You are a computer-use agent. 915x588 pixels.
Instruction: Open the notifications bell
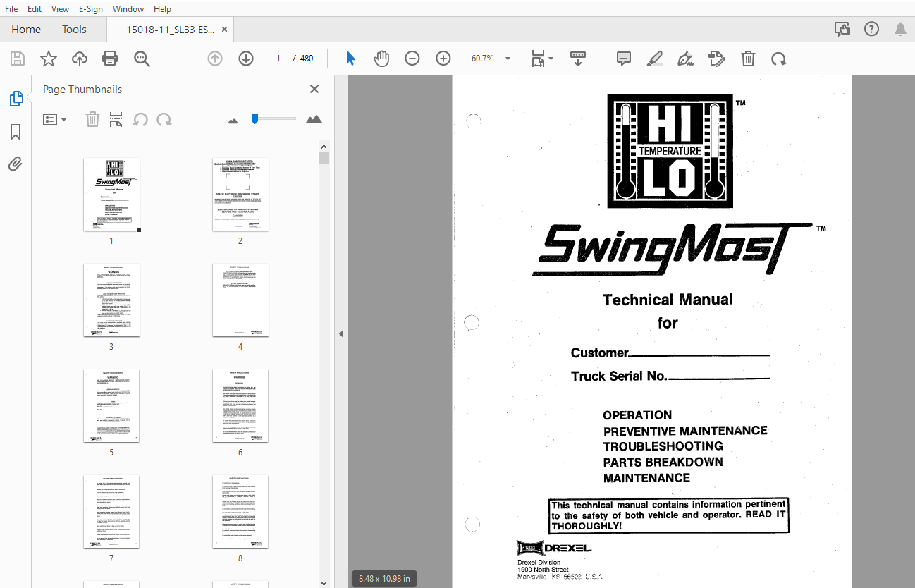(900, 29)
